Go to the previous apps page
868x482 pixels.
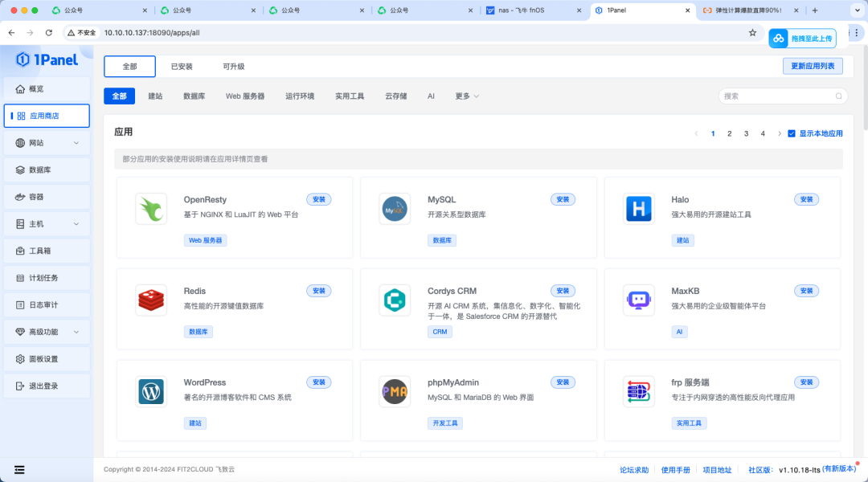click(x=696, y=133)
